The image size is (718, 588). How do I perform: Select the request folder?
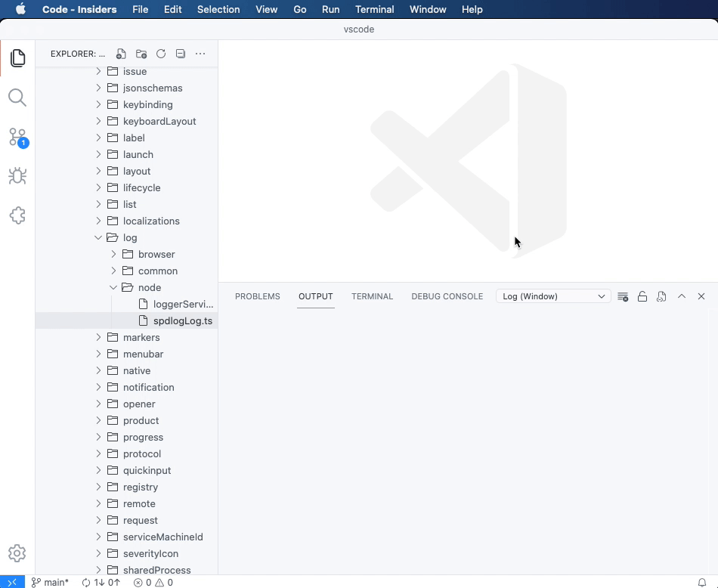click(127, 520)
